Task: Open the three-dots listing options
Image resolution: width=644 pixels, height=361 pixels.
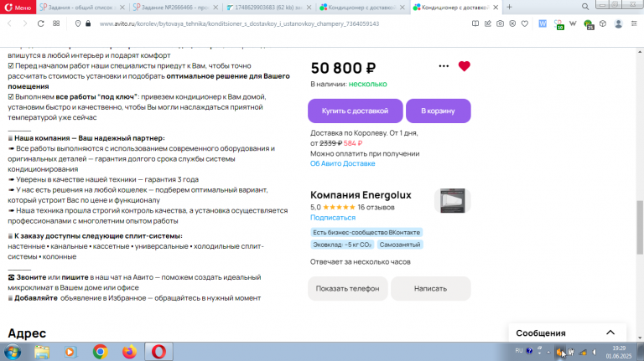Action: (x=444, y=66)
